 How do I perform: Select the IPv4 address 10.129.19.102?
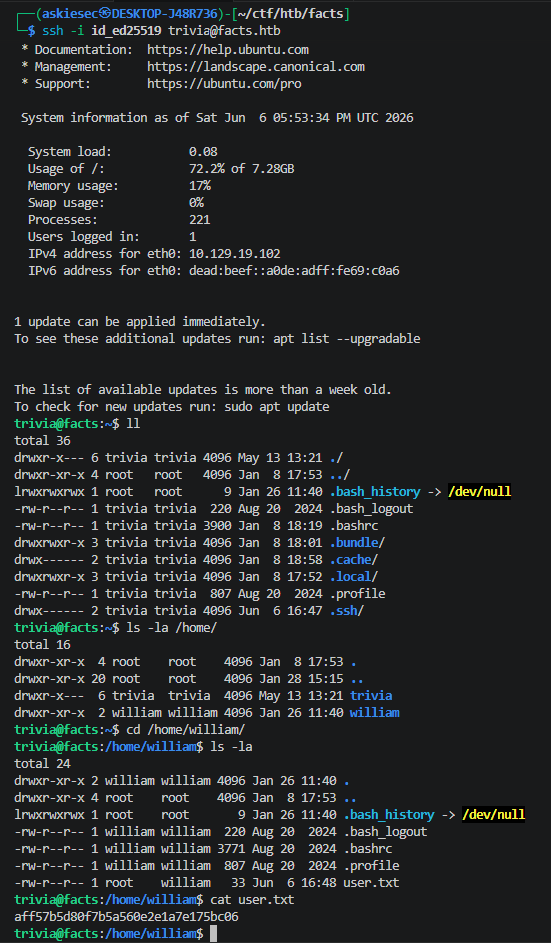pyautogui.click(x=235, y=254)
